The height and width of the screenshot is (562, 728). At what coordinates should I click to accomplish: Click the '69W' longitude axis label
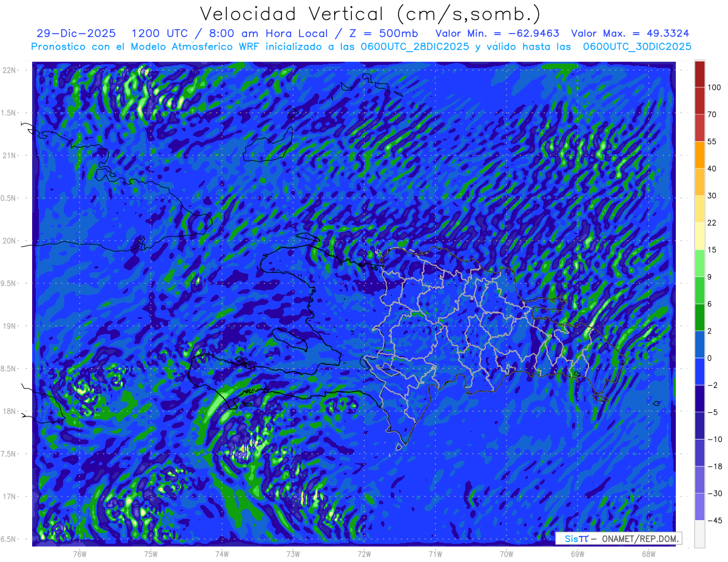(x=578, y=554)
